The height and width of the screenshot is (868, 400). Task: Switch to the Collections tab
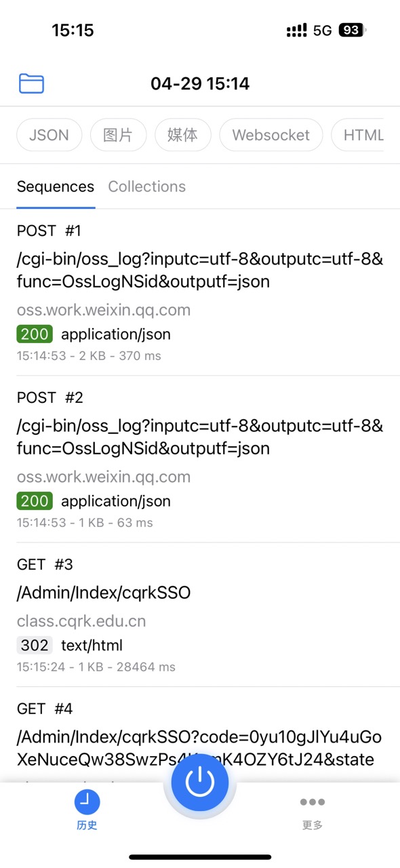point(146,186)
